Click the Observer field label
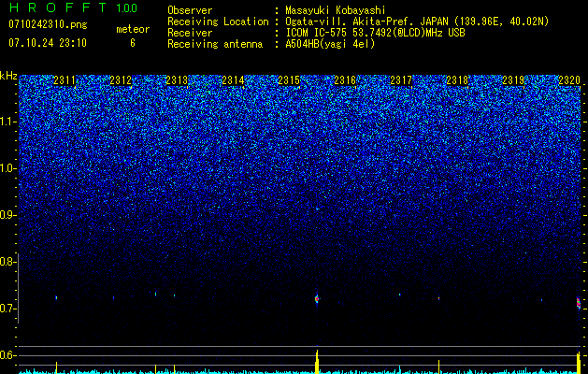Viewport: 588px width, 374px height. click(x=190, y=10)
